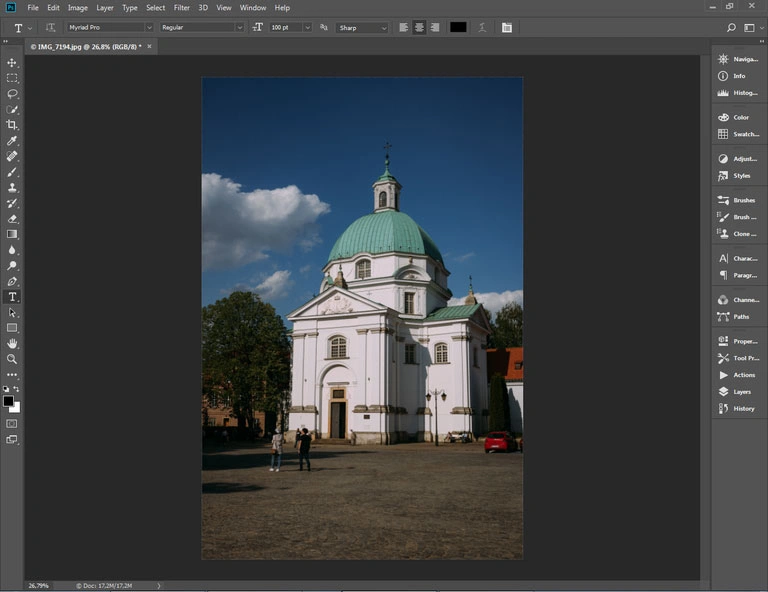The width and height of the screenshot is (768, 592).
Task: Toggle text orientation in options bar
Action: point(50,27)
